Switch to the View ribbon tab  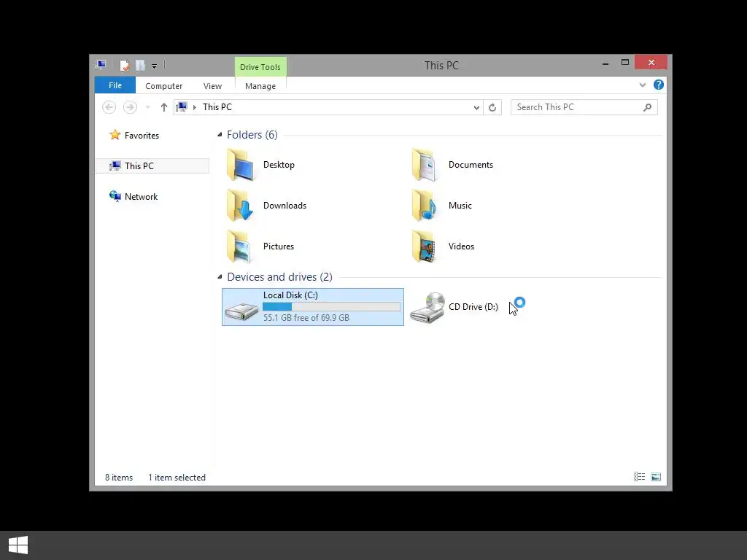pyautogui.click(x=212, y=86)
